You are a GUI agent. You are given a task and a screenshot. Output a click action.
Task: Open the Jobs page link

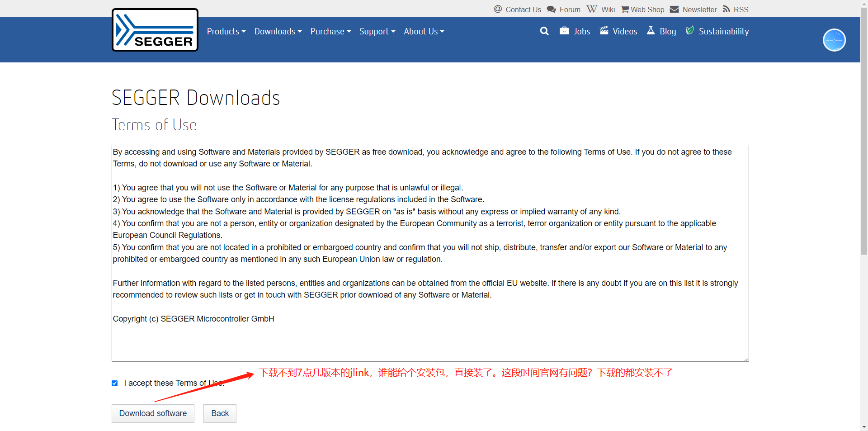(x=582, y=31)
